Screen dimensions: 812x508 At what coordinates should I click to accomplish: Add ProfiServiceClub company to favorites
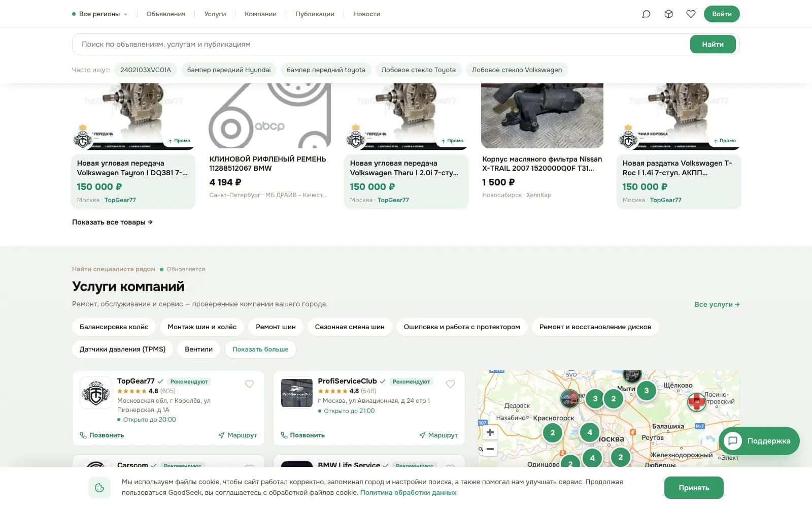coord(450,384)
